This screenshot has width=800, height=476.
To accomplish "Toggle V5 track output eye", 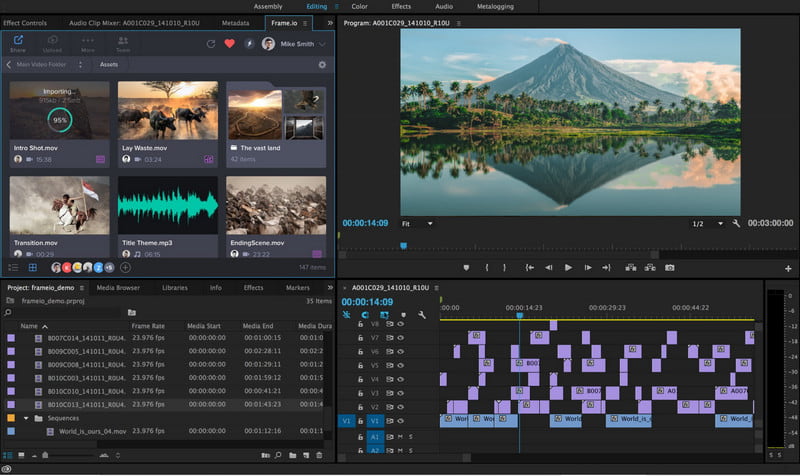I will click(401, 365).
